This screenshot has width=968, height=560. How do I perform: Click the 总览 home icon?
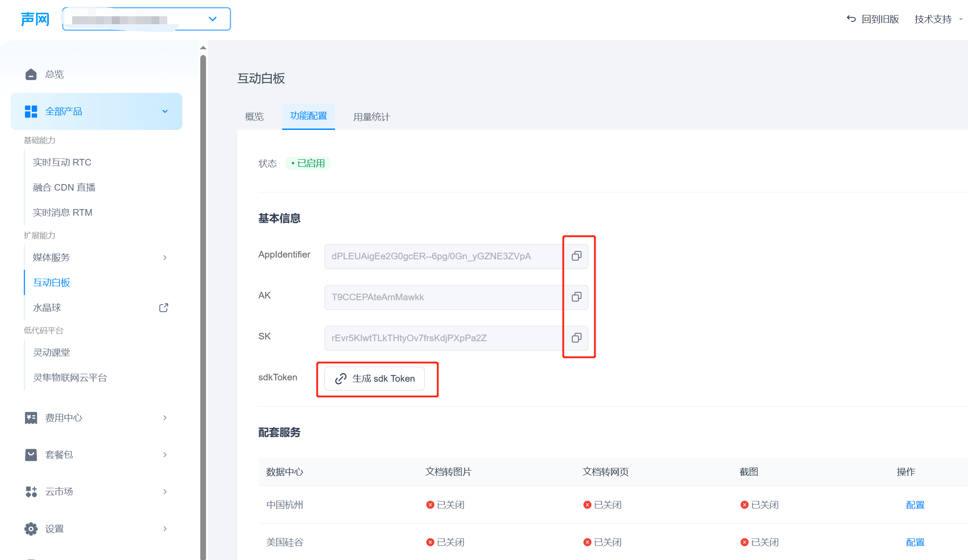(31, 74)
